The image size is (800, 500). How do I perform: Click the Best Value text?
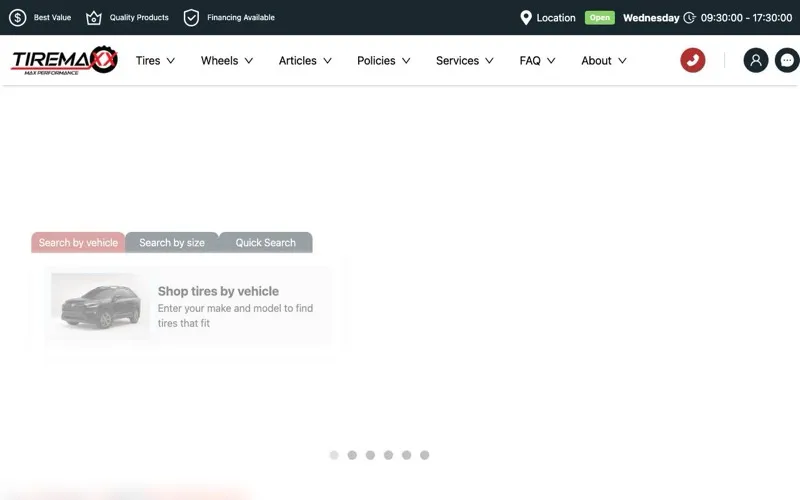[53, 17]
